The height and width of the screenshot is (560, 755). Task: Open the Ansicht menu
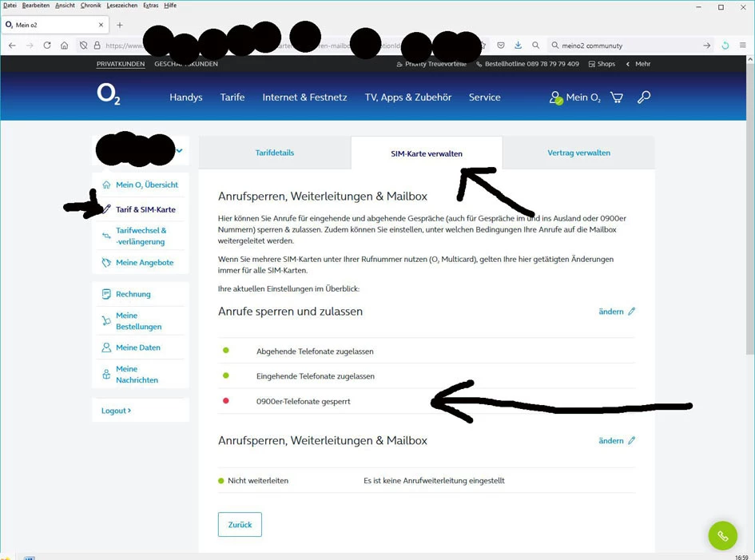[65, 6]
